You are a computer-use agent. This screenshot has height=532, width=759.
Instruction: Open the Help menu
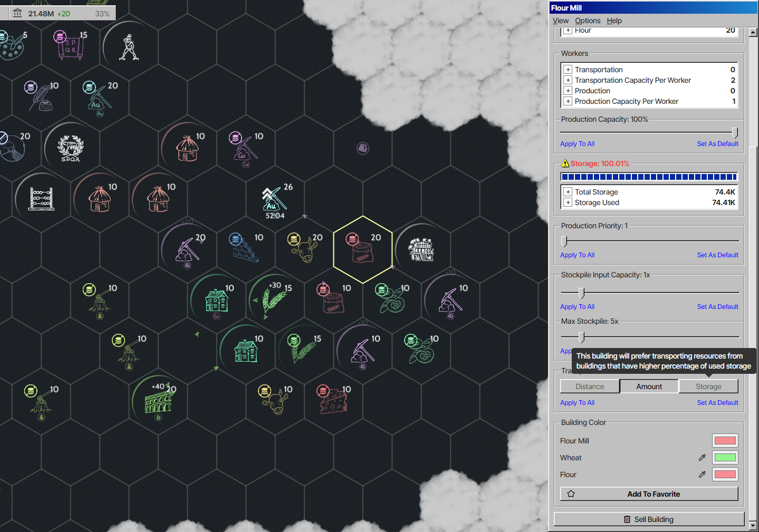[x=614, y=21]
